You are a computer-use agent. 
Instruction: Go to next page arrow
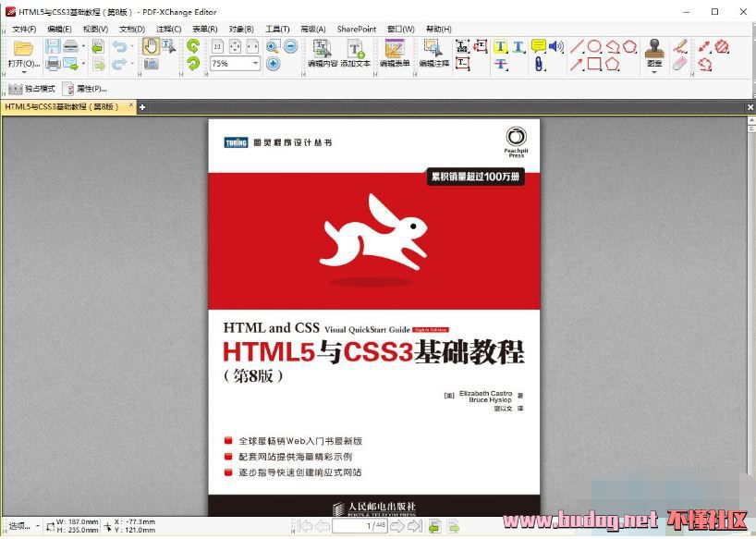(x=396, y=526)
